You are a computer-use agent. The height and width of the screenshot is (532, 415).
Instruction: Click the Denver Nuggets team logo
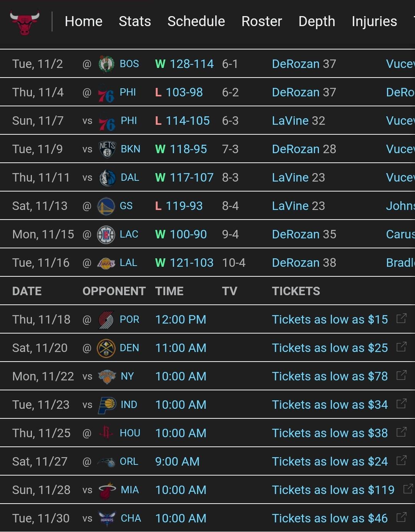click(x=106, y=348)
